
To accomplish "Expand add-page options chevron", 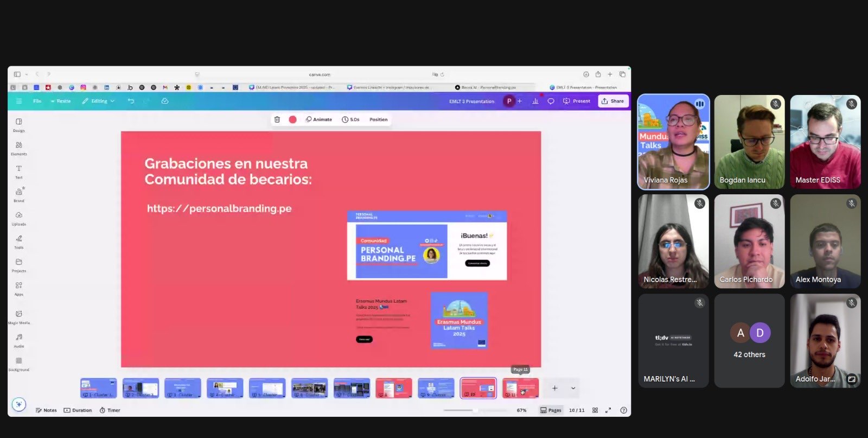I will 573,388.
